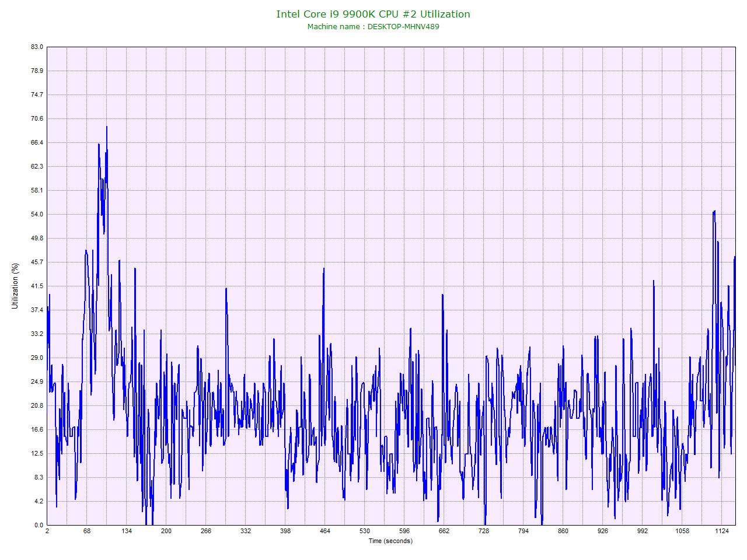747x560 pixels.
Task: Click the '8.3' y-axis tick label
Action: coord(39,478)
